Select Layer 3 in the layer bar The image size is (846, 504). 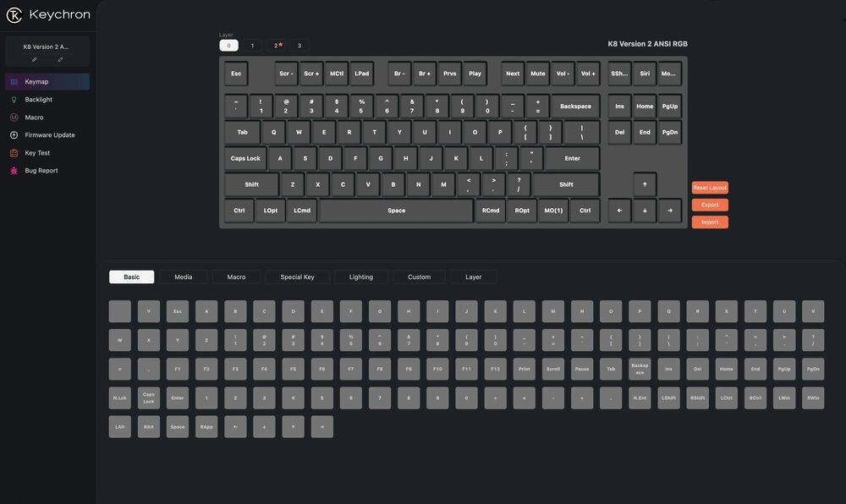(x=299, y=45)
